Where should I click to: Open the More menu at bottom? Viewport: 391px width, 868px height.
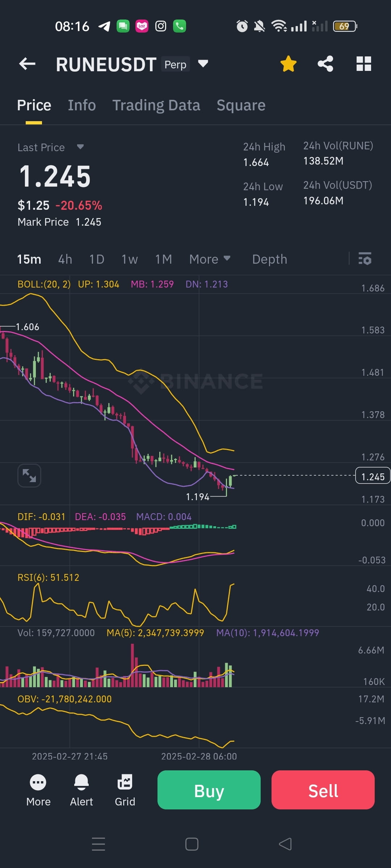tap(38, 791)
